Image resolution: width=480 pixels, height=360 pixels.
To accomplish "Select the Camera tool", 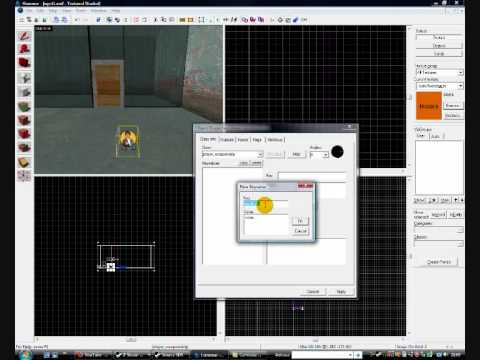I will coord(24,63).
